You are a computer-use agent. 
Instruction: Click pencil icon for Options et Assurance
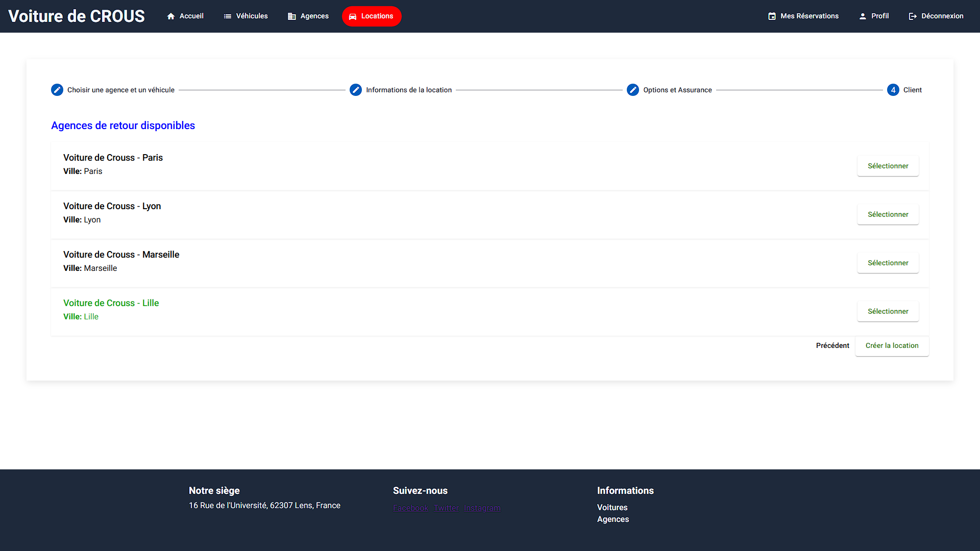pos(633,90)
